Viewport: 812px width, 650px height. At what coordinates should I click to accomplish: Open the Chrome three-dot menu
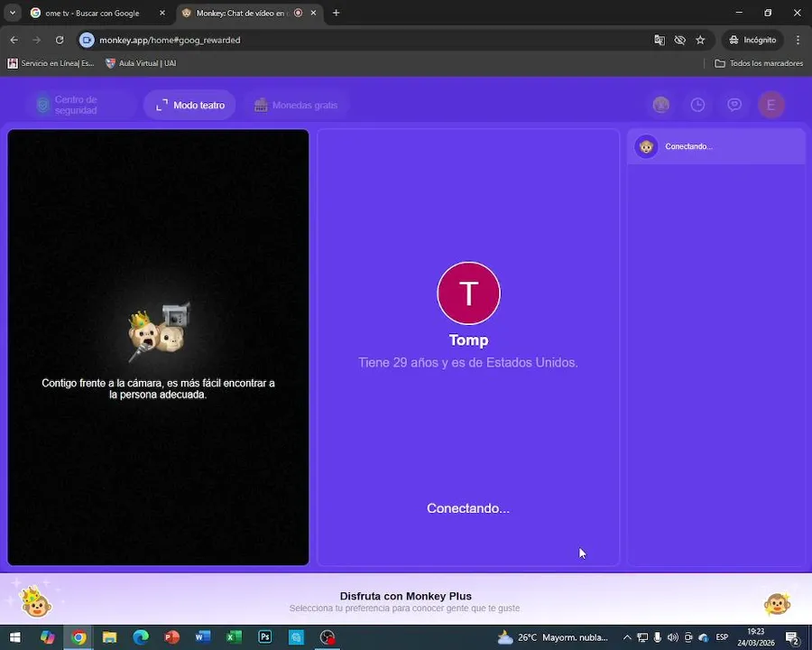pyautogui.click(x=798, y=40)
